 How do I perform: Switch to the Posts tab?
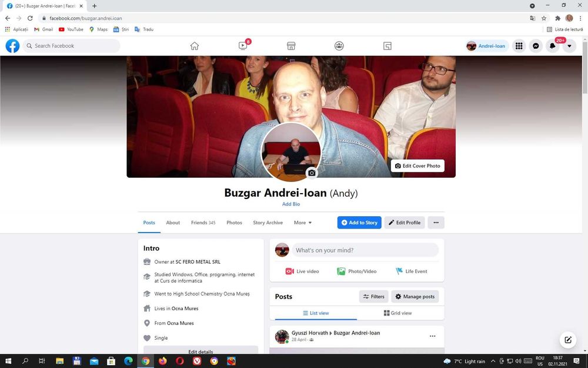coord(149,223)
